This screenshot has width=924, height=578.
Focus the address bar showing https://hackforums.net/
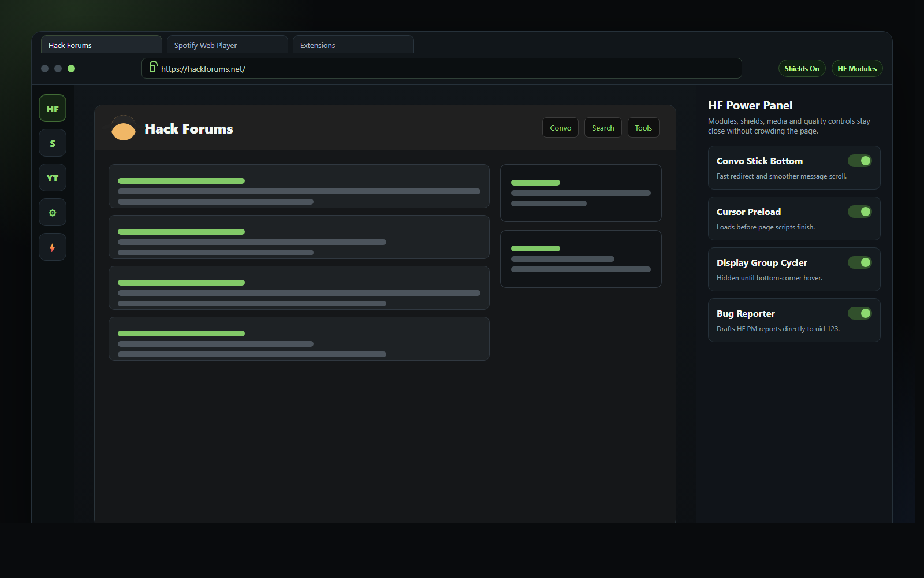(442, 68)
